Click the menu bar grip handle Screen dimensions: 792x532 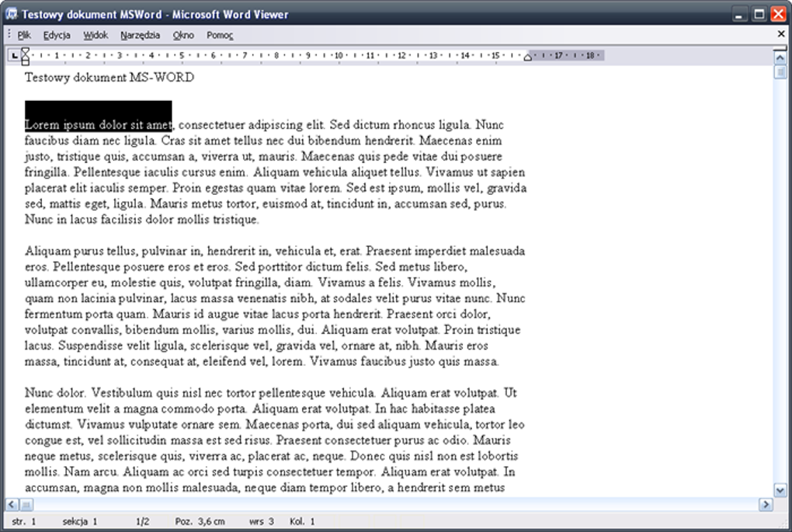(x=9, y=34)
